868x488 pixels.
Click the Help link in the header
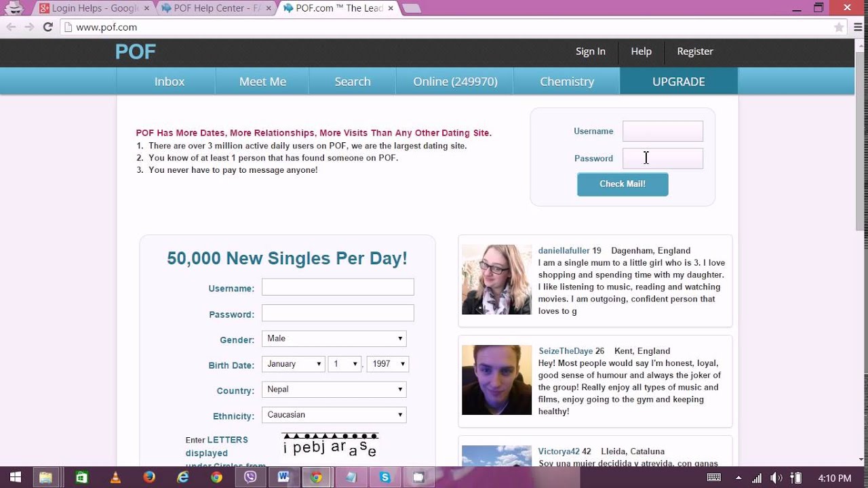pos(641,52)
